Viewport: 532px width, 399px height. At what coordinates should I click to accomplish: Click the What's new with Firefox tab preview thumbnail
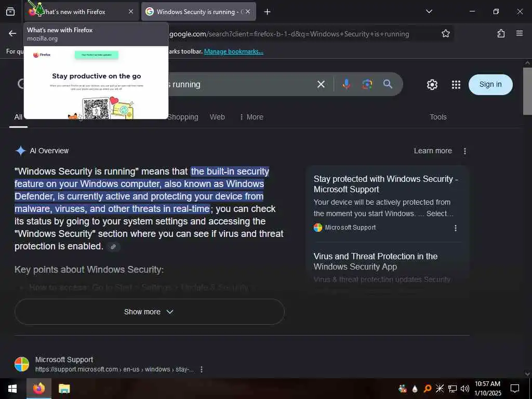point(96,83)
